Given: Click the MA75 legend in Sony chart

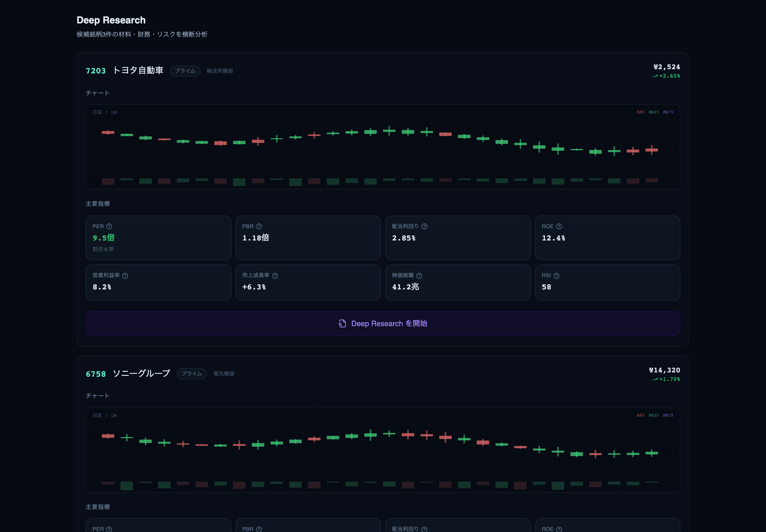Looking at the screenshot, I should [668, 415].
